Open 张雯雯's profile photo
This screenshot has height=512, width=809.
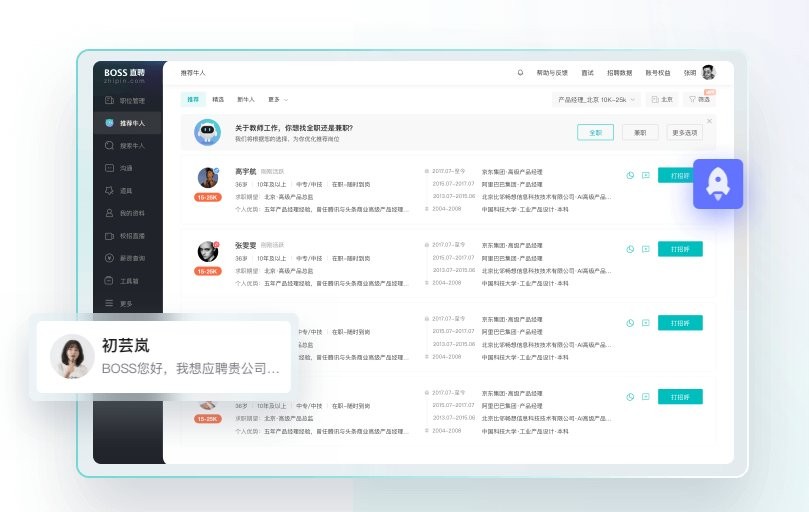208,251
